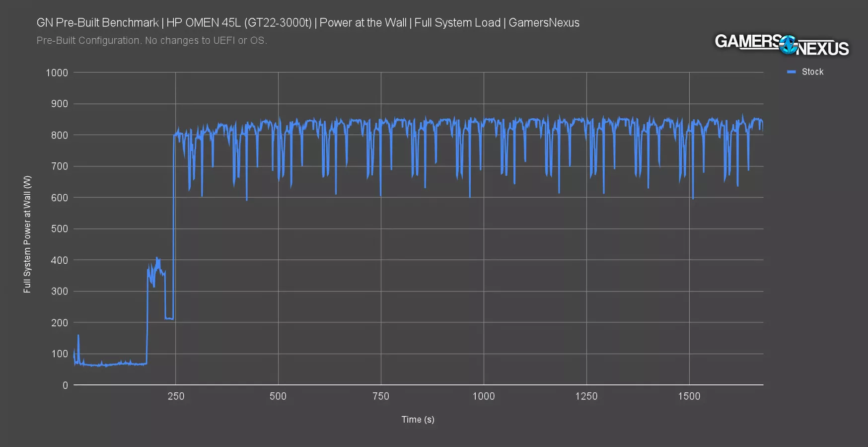Click the 600 label on the vertical axis
Image resolution: width=868 pixels, height=447 pixels.
59,198
